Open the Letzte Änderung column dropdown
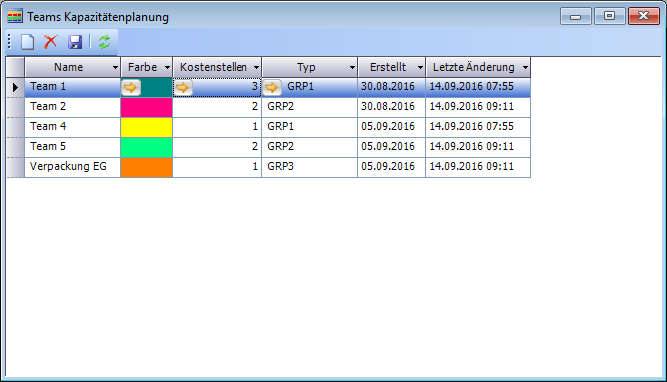The width and height of the screenshot is (667, 382). pyautogui.click(x=525, y=68)
